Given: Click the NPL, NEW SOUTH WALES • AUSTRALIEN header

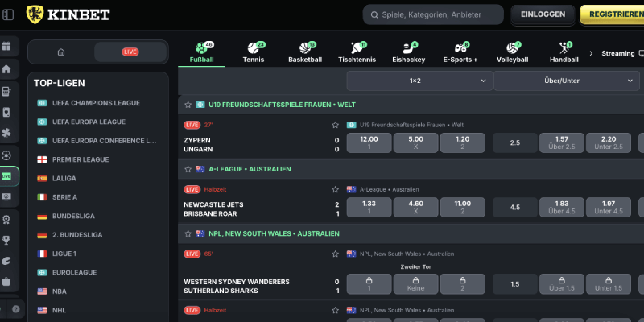Looking at the screenshot, I should coord(274,233).
